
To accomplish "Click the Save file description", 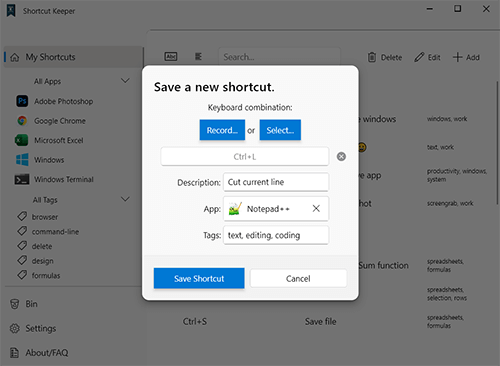I will (320, 322).
